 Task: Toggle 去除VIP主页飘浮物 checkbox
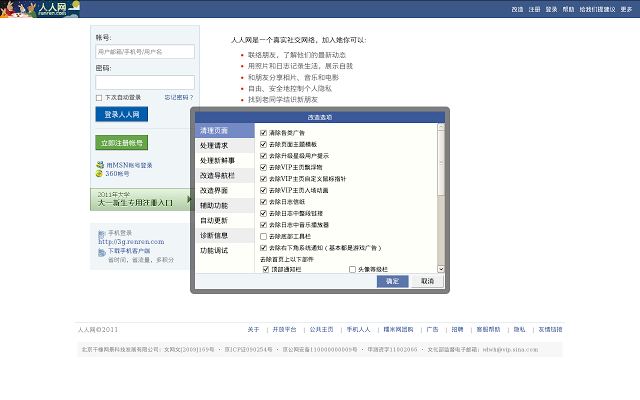(263, 167)
